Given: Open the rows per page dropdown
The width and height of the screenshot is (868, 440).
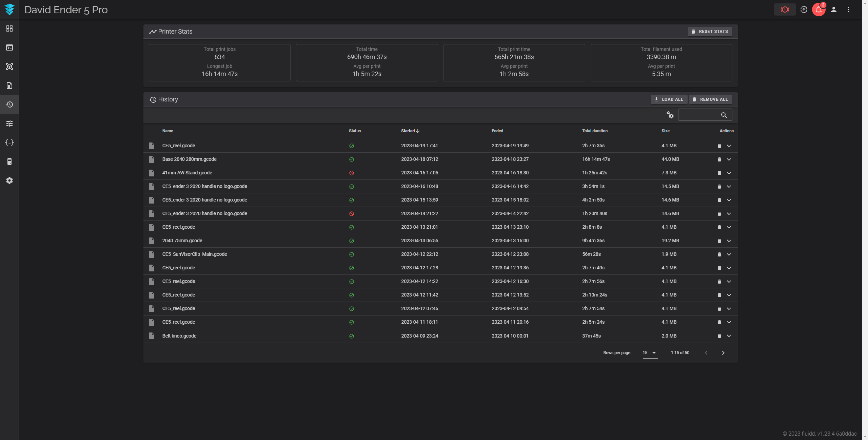Looking at the screenshot, I should 650,353.
